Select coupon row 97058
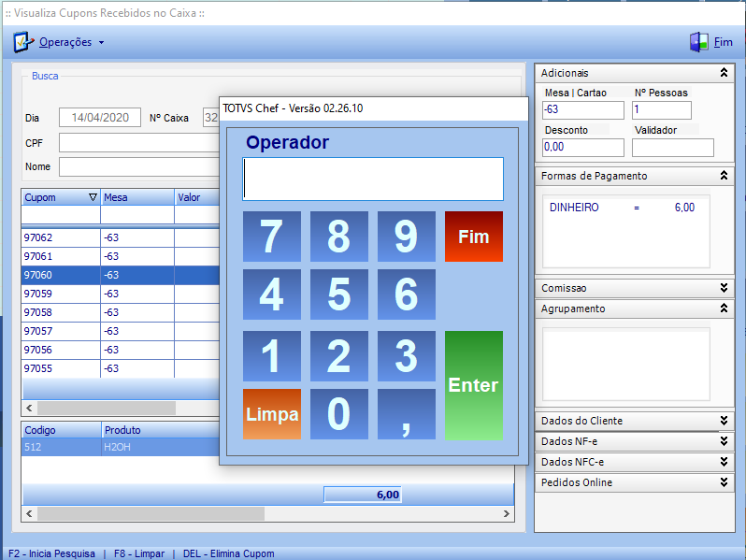Screen dimensions: 746x560 121,312
